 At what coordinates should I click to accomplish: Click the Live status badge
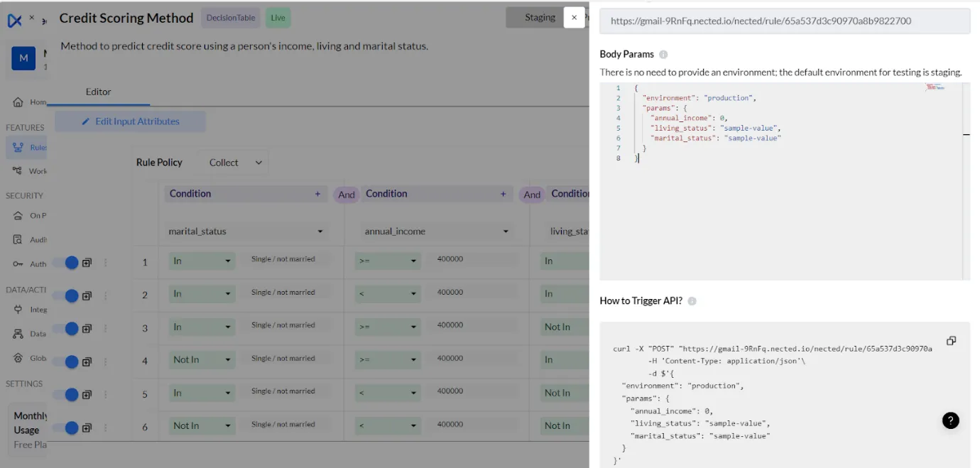(278, 18)
